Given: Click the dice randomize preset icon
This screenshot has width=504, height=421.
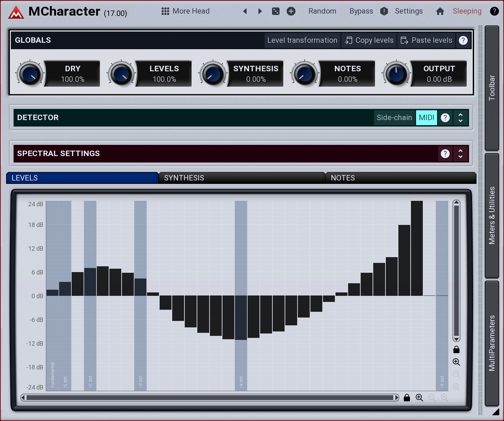Looking at the screenshot, I should [276, 11].
